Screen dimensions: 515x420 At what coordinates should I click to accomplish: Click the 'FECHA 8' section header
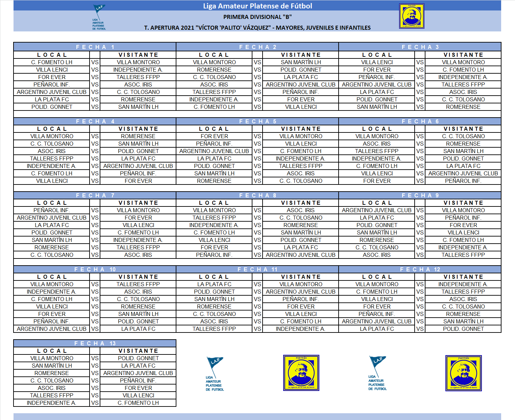pos(257,195)
